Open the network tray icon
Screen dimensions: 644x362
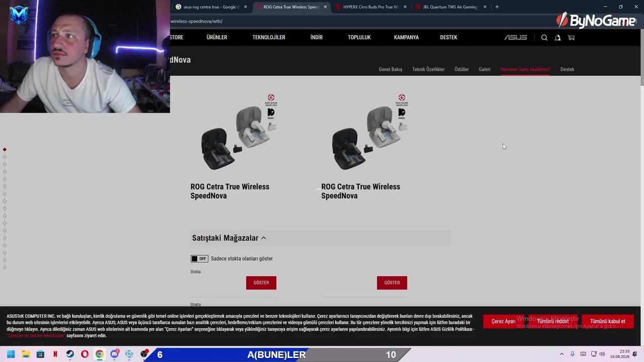(594, 354)
